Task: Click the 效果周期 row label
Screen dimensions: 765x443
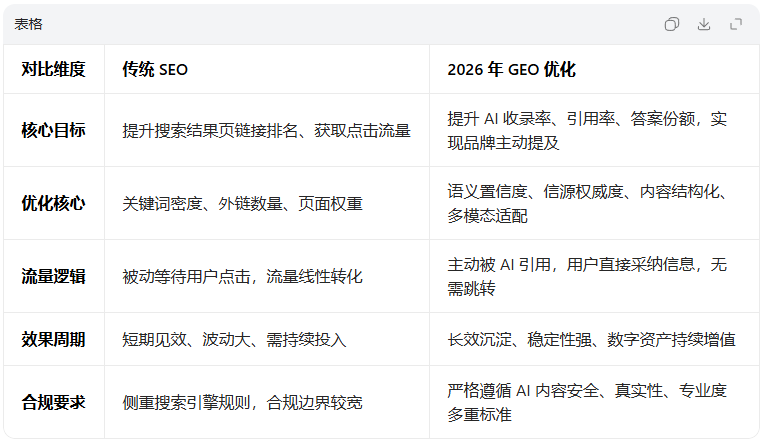Action: tap(54, 339)
